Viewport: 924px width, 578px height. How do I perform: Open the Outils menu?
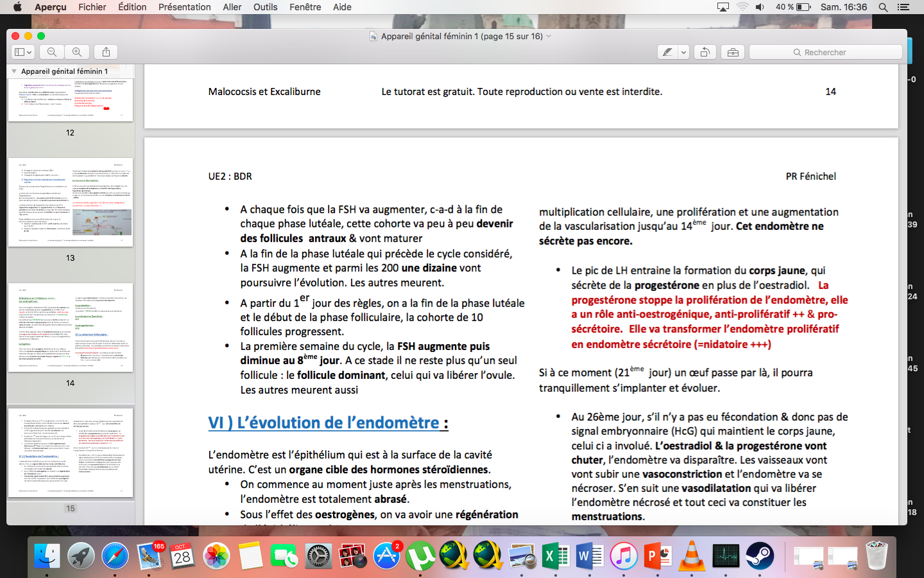[x=265, y=7]
